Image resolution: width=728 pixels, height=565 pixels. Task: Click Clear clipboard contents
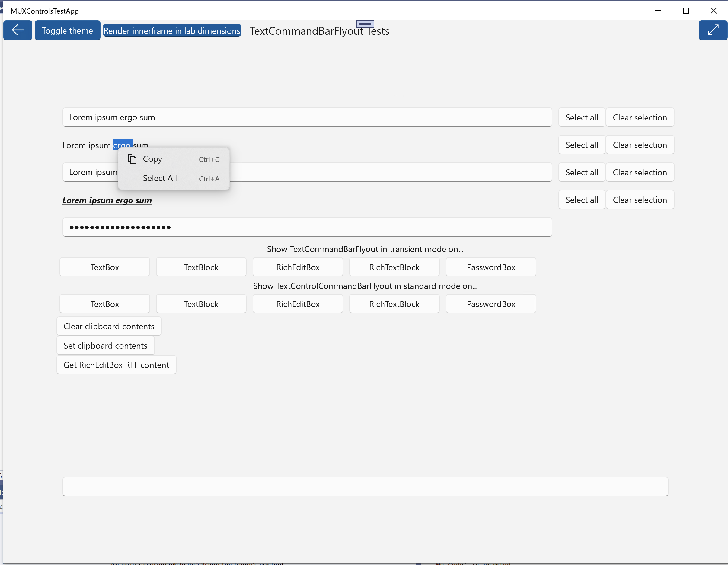(109, 326)
